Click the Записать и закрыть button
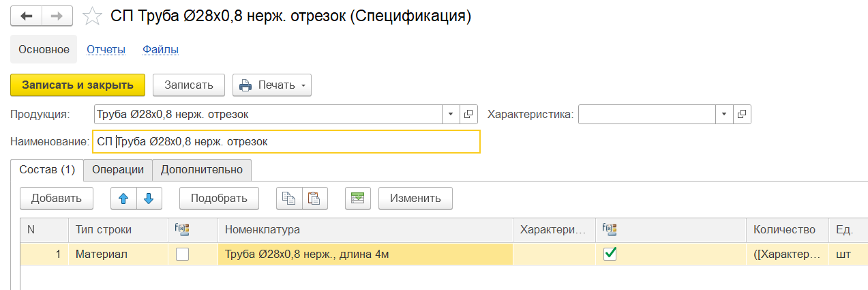The width and height of the screenshot is (868, 290). [78, 85]
